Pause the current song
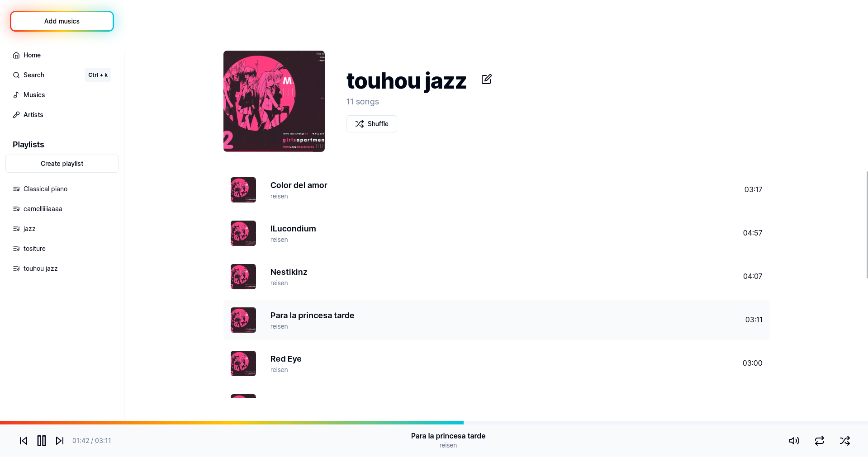Screen dimensions: 868x457 [x=42, y=441]
